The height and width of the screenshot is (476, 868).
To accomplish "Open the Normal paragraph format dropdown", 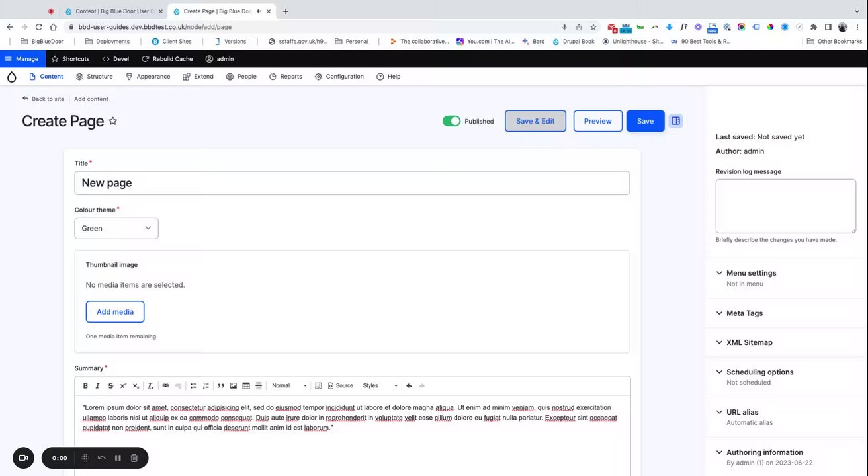I will [289, 386].
